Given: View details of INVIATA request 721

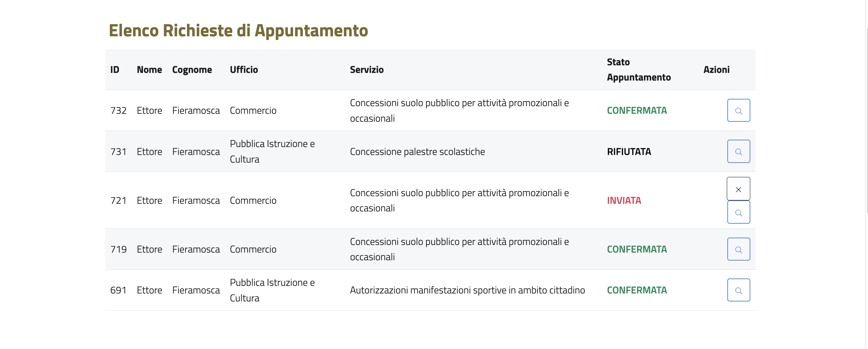Looking at the screenshot, I should [x=738, y=212].
